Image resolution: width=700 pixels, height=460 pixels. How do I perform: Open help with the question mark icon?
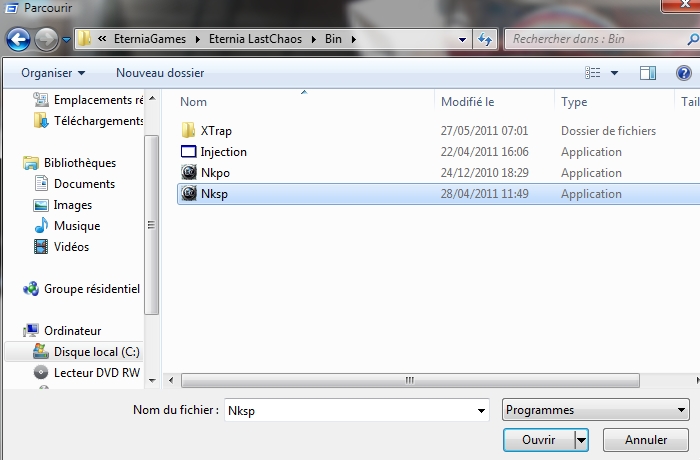[x=683, y=73]
